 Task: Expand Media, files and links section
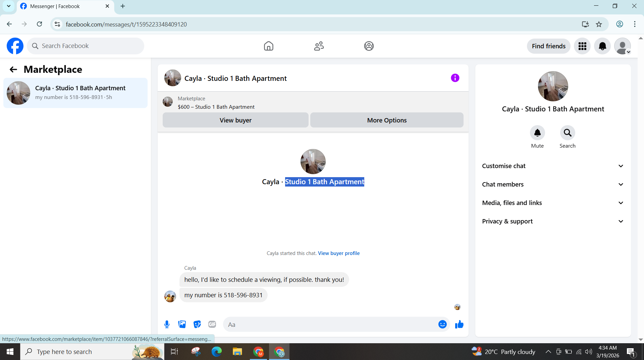coord(553,203)
